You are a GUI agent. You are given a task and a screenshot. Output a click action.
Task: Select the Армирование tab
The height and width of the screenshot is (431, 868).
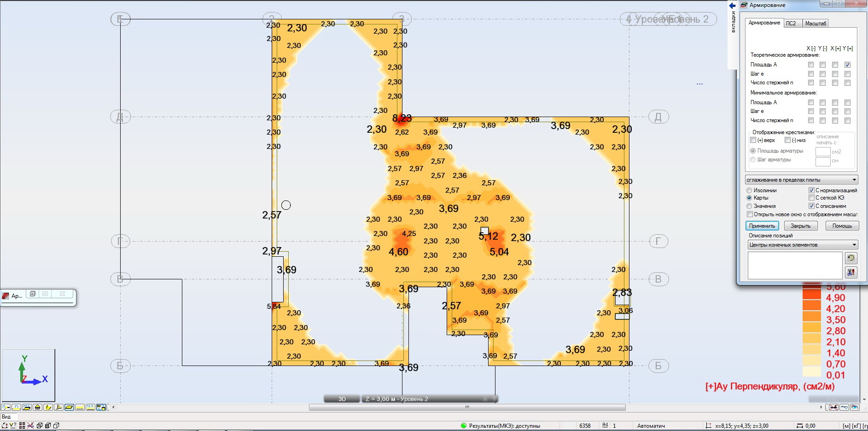click(x=764, y=23)
